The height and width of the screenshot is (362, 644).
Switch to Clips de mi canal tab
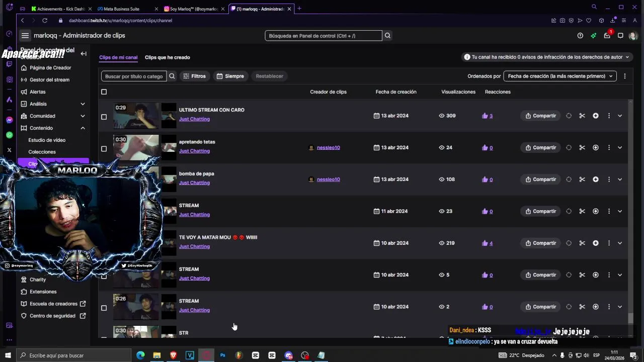coord(118,57)
